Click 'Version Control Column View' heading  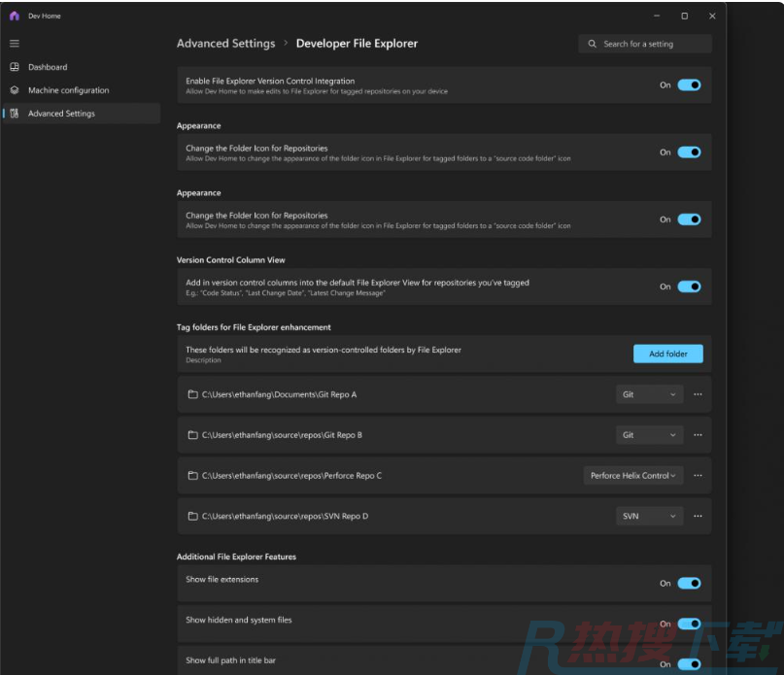click(x=230, y=260)
